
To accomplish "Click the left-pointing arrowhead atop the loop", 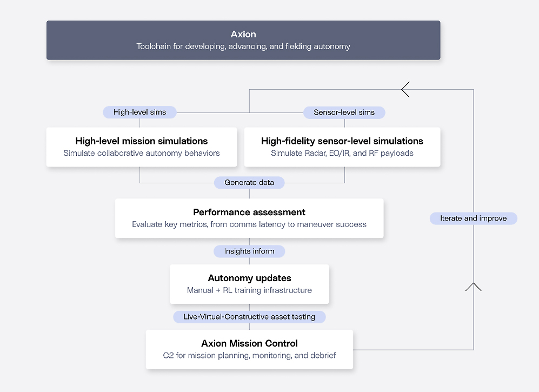I will click(x=405, y=90).
